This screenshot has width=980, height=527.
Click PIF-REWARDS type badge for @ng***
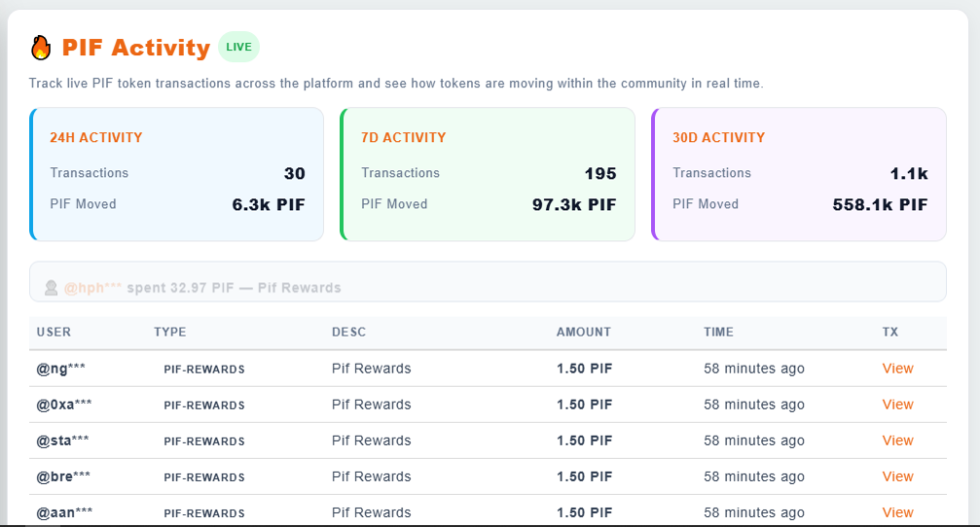(203, 369)
